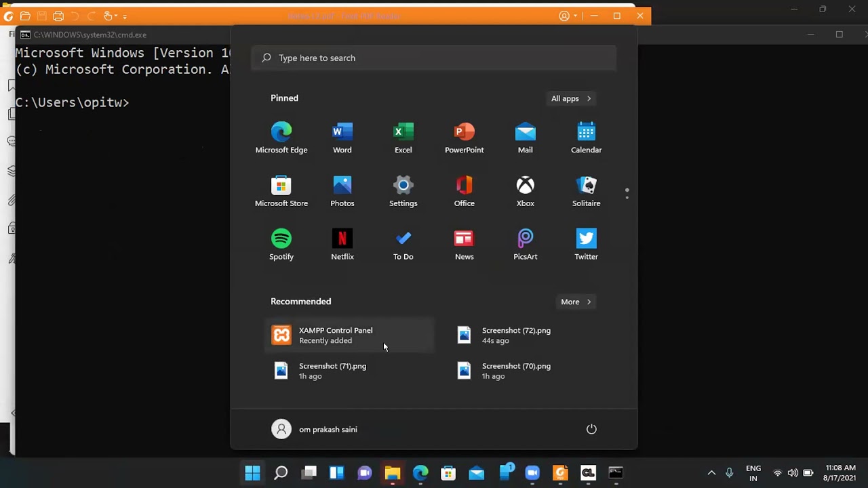
Task: Open XAMPP Control Panel from Recommended
Action: pyautogui.click(x=349, y=335)
